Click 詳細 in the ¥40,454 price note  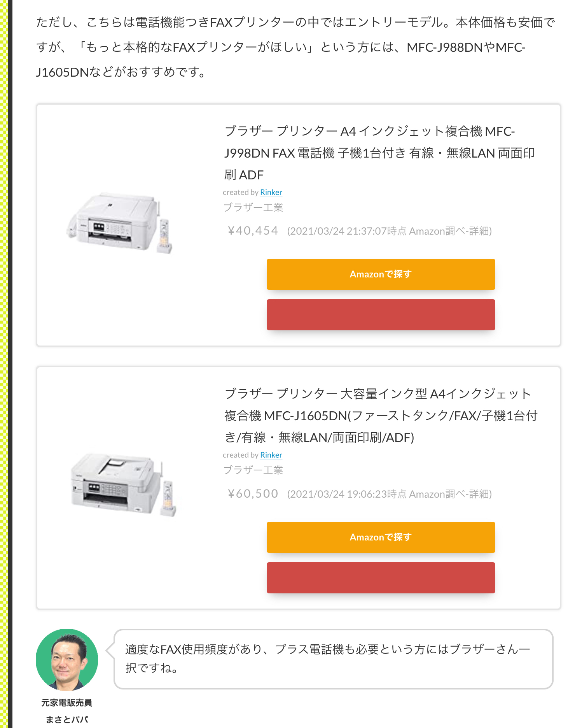click(479, 231)
